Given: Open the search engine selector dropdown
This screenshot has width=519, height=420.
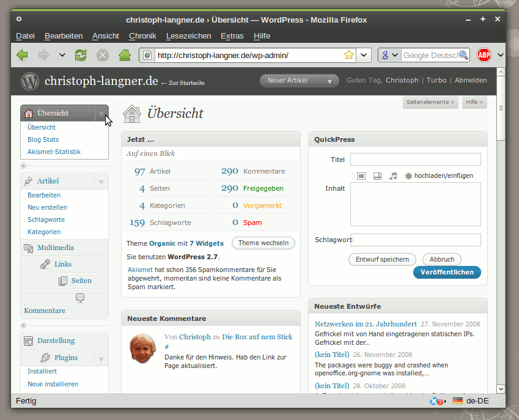Looking at the screenshot, I should tap(389, 55).
